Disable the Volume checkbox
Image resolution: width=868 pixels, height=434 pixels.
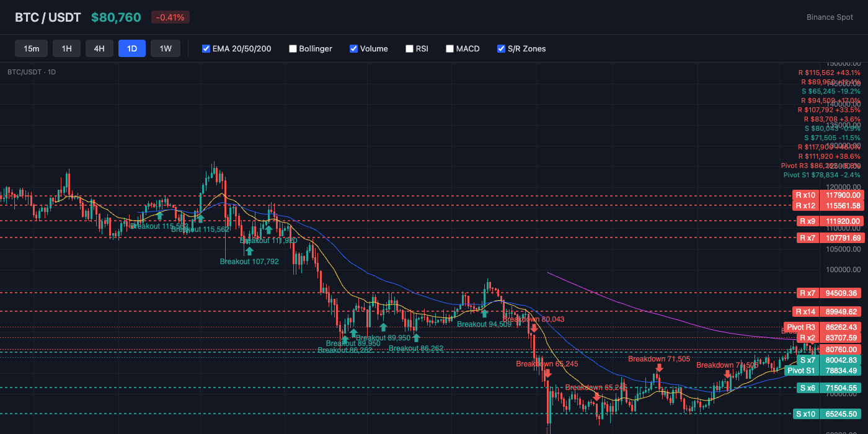353,48
